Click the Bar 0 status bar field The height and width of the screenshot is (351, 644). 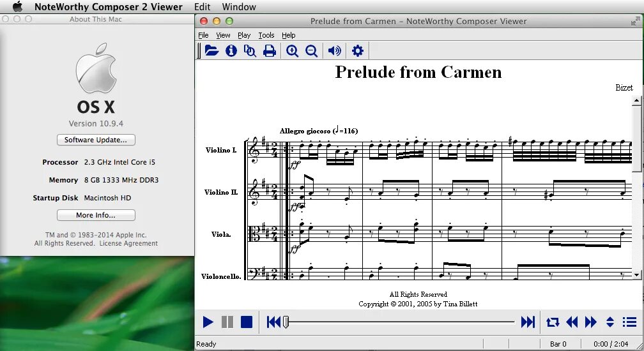pos(558,344)
